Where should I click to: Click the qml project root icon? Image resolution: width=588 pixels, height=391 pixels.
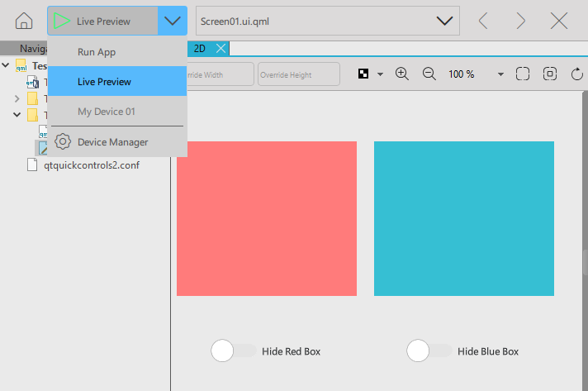click(21, 65)
